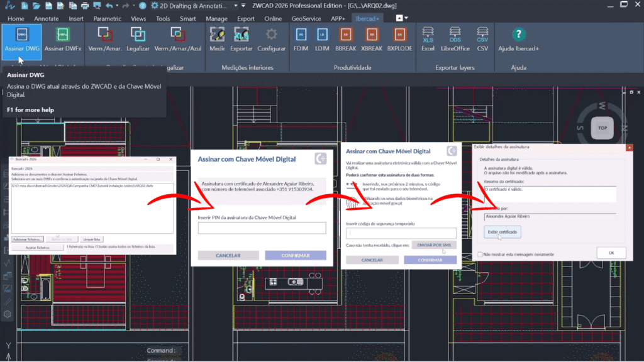
Task: Click the Assinar DWFx ribbon icon
Action: coord(63,35)
